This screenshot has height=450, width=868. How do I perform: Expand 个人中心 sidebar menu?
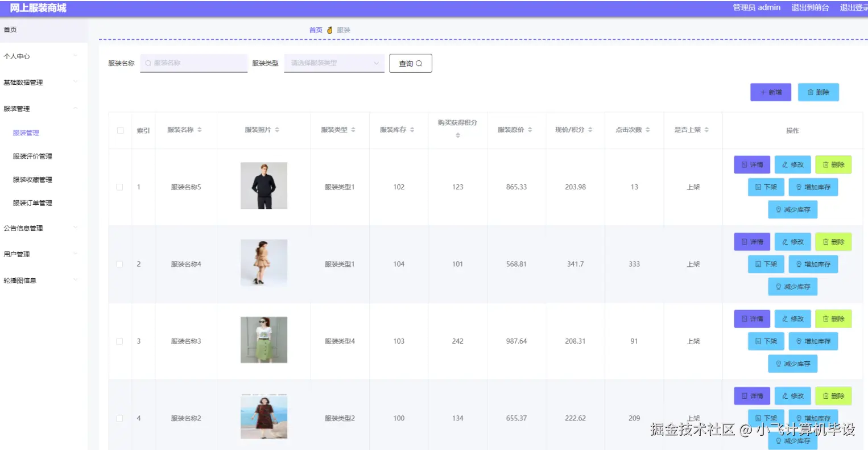coord(44,56)
